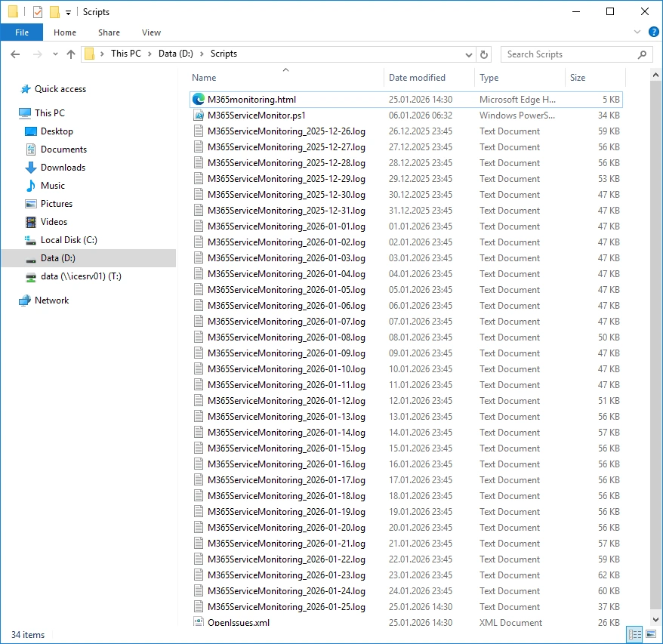
Task: Click the Search Scripts input field
Action: tap(570, 54)
